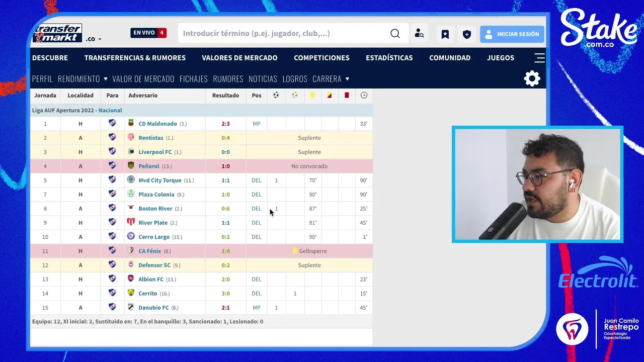Click the Peñarol crest icon
This screenshot has height=362, width=644.
131,165
